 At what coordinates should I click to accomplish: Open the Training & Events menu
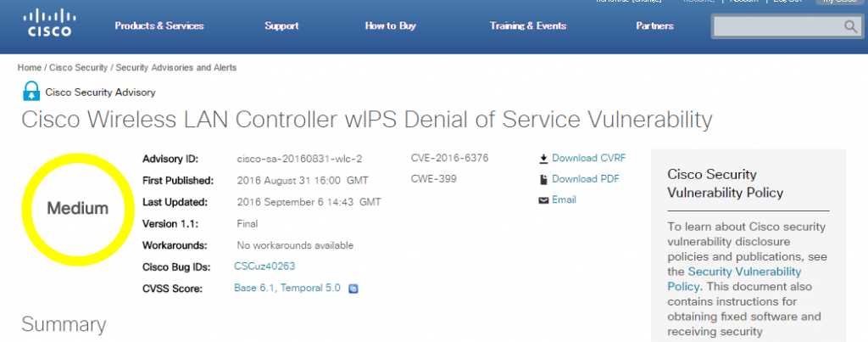tap(528, 26)
